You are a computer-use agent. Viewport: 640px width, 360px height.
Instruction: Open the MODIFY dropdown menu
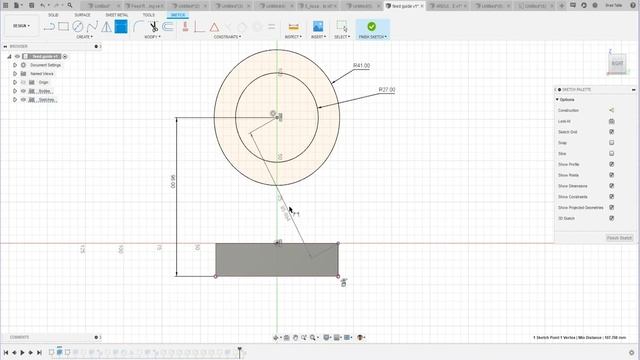coord(152,37)
